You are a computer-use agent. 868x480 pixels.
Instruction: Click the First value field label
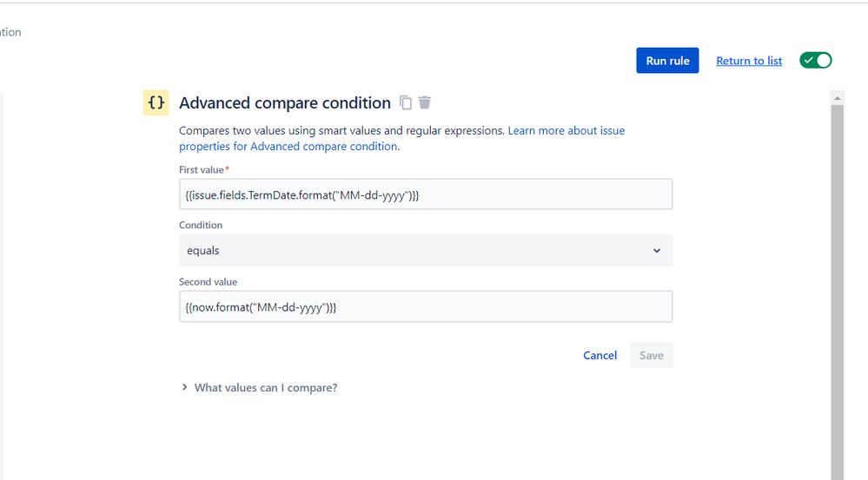(204, 170)
